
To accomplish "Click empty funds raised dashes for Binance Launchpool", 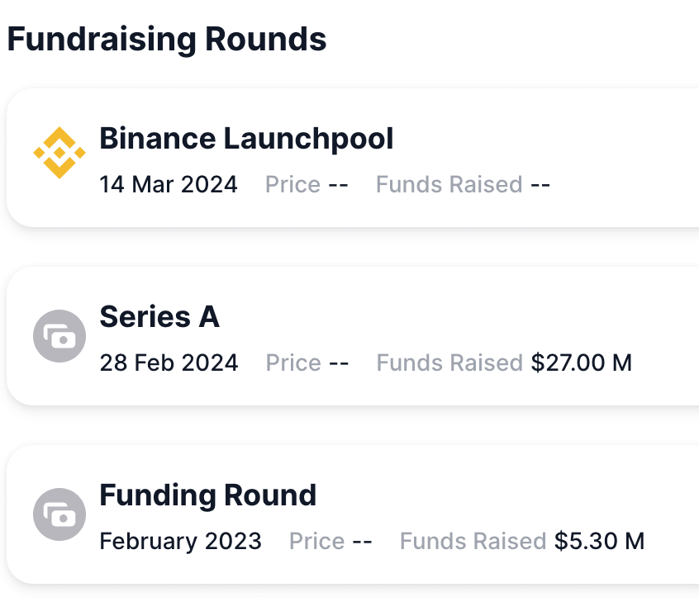I will [x=540, y=184].
